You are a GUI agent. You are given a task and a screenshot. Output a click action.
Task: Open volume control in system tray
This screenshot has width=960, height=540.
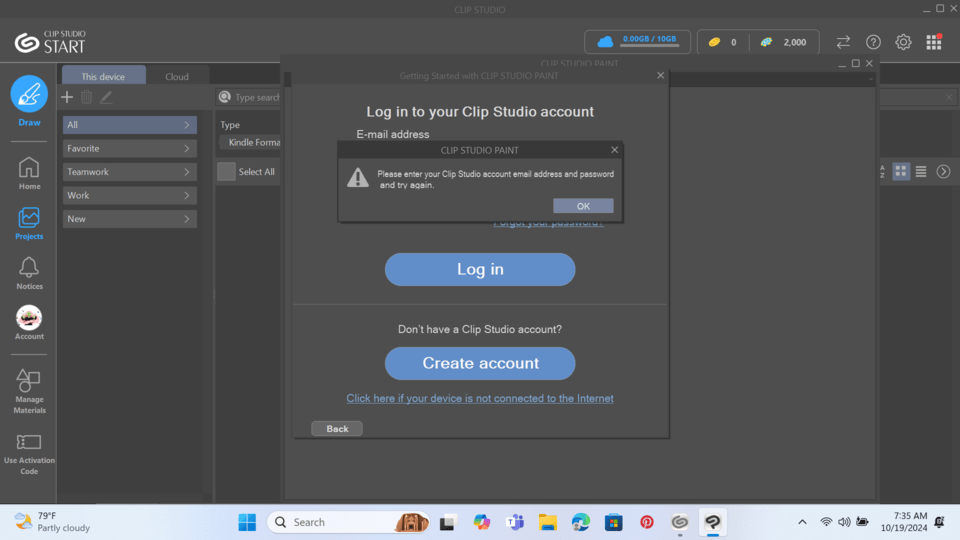click(844, 522)
